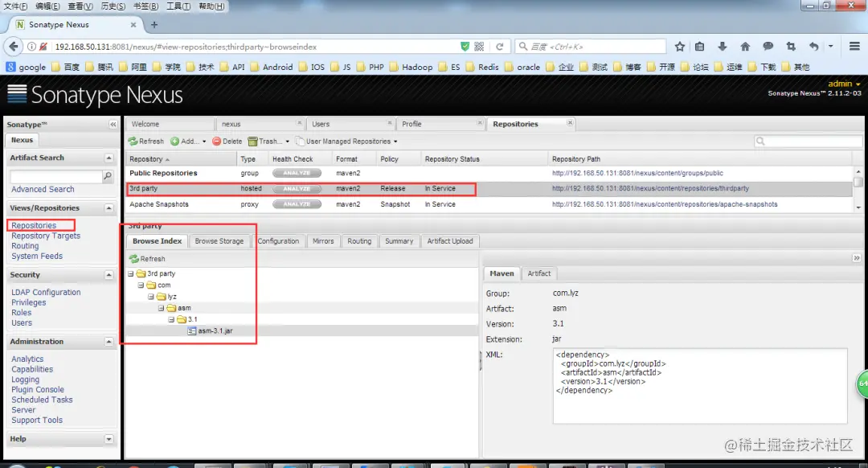
Task: Click ANALYZE for 3rd party repository
Action: click(x=297, y=189)
